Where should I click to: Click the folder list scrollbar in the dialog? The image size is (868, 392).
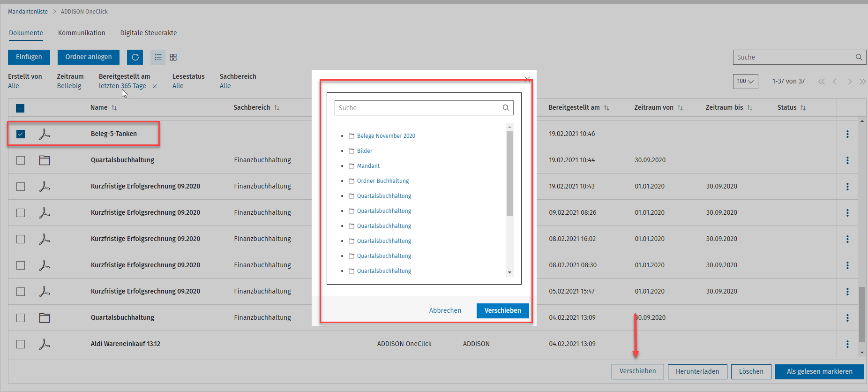click(x=510, y=173)
